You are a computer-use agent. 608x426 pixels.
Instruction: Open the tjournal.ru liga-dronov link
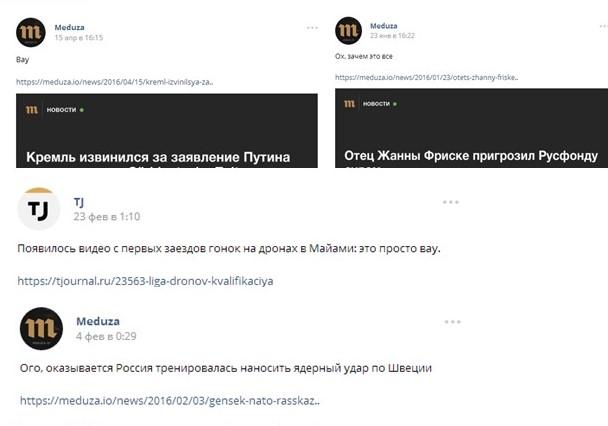[145, 281]
